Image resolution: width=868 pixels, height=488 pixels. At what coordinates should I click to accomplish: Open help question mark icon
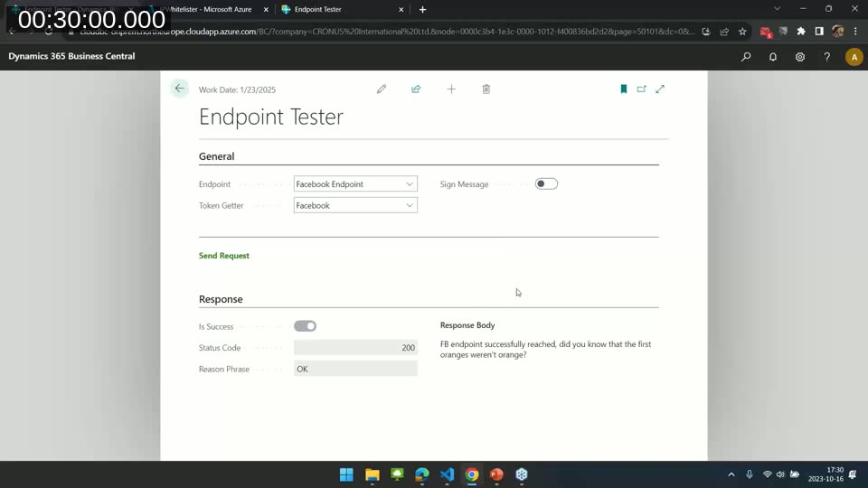tap(827, 56)
